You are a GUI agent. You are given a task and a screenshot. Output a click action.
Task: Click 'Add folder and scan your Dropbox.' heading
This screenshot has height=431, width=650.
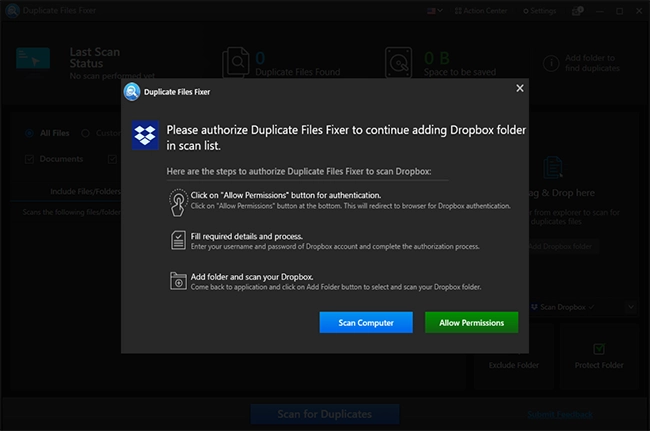click(x=252, y=277)
